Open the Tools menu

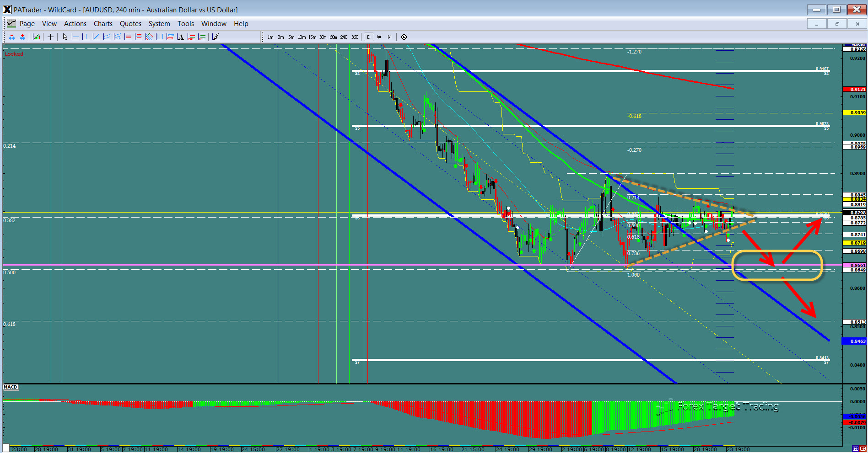point(186,24)
